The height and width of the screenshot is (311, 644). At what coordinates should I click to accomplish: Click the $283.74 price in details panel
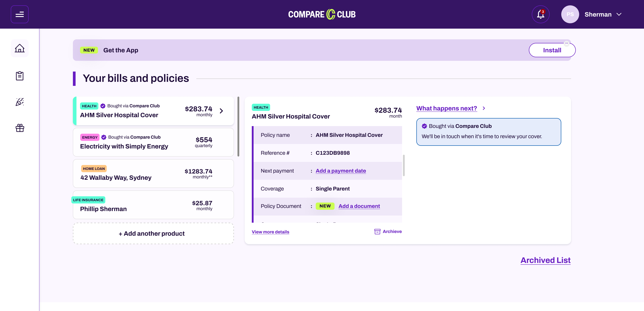(388, 110)
